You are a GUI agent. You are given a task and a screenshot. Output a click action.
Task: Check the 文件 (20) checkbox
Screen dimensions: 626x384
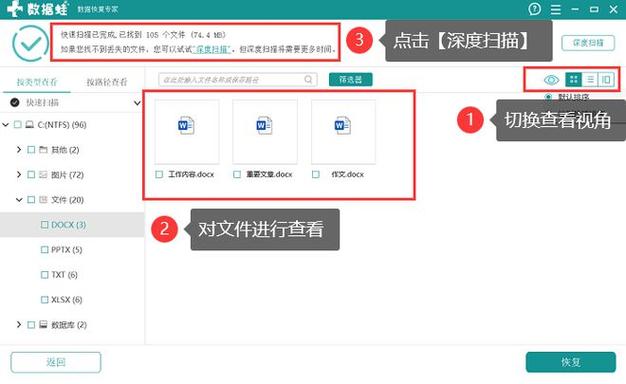[31, 200]
